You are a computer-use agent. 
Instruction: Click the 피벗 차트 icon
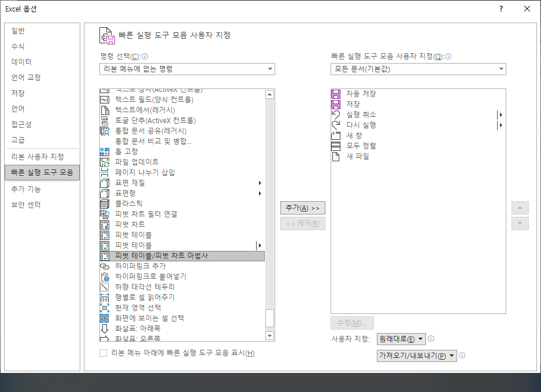tap(105, 225)
